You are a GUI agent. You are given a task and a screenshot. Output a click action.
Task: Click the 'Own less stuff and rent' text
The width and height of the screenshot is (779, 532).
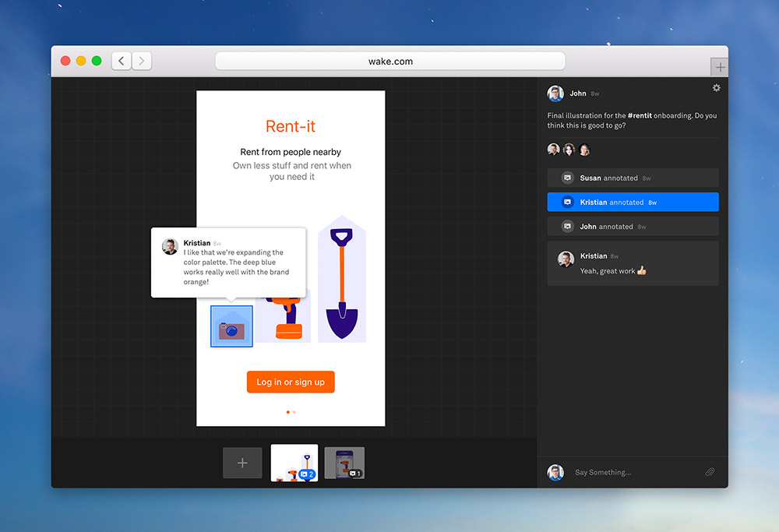click(x=292, y=171)
